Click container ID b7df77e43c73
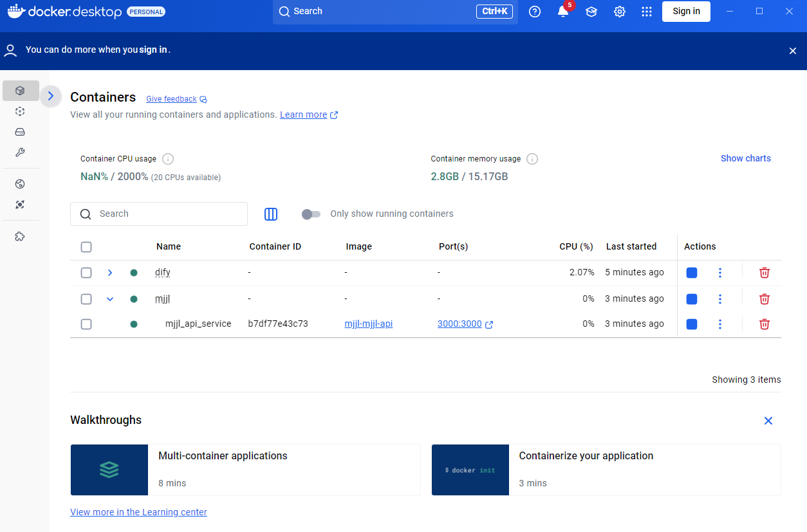Viewport: 807px width, 532px height. [x=278, y=324]
